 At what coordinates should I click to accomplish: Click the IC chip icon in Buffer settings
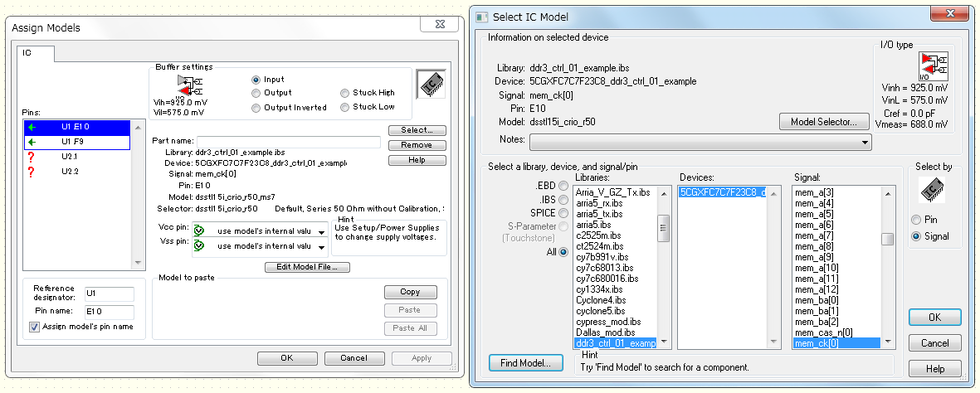(431, 83)
